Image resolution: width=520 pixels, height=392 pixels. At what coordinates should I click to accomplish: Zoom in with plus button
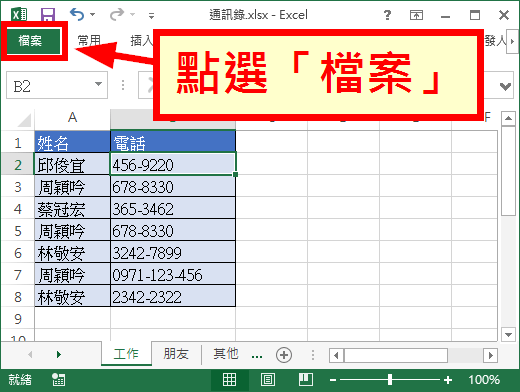point(448,380)
